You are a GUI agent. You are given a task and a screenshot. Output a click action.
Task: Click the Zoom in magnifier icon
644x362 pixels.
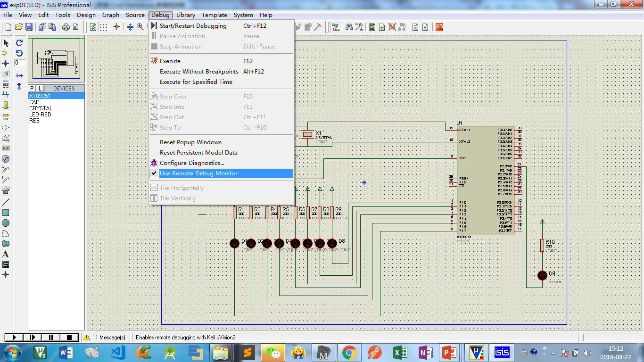coord(140,27)
